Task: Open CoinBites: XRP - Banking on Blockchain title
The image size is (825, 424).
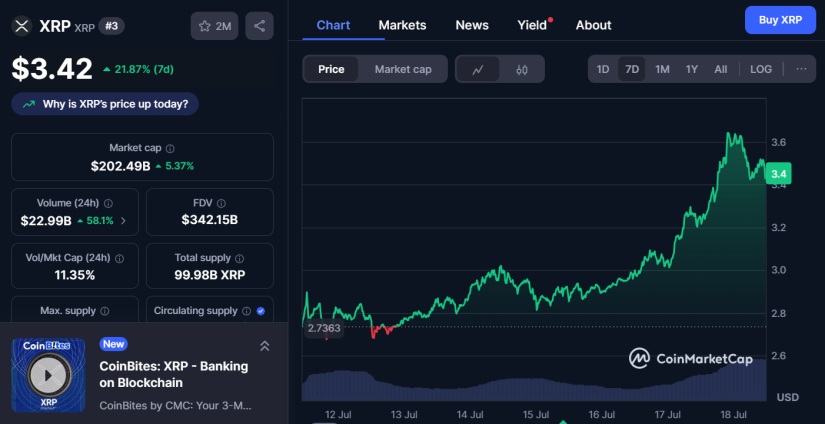Action: pos(174,374)
